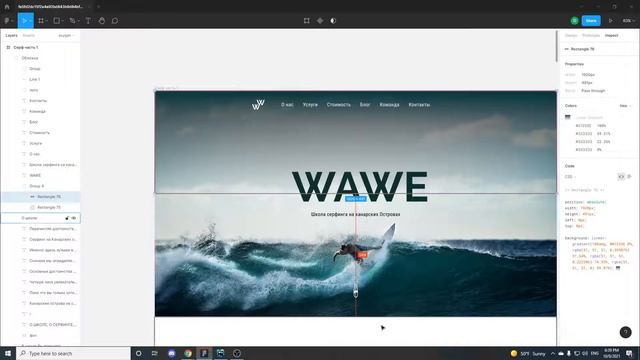Click the WAWE heading on the canvas
The image size is (640, 360).
pyautogui.click(x=360, y=187)
